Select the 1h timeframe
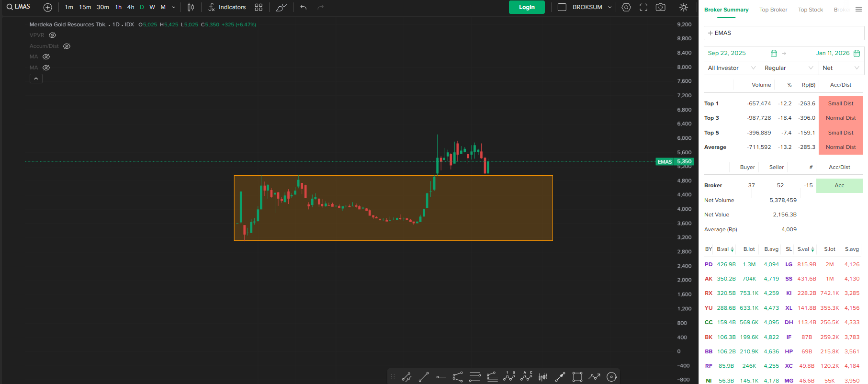This screenshot has height=384, width=868. click(118, 7)
